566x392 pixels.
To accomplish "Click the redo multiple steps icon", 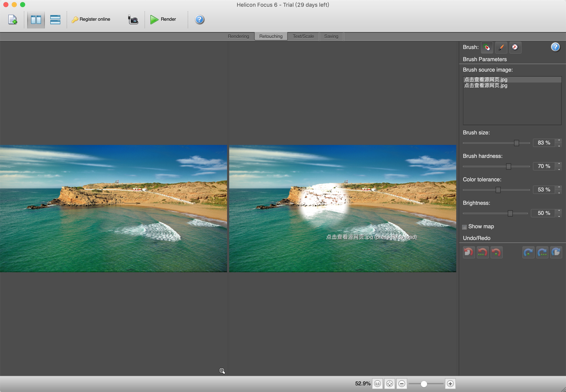I will 542,252.
